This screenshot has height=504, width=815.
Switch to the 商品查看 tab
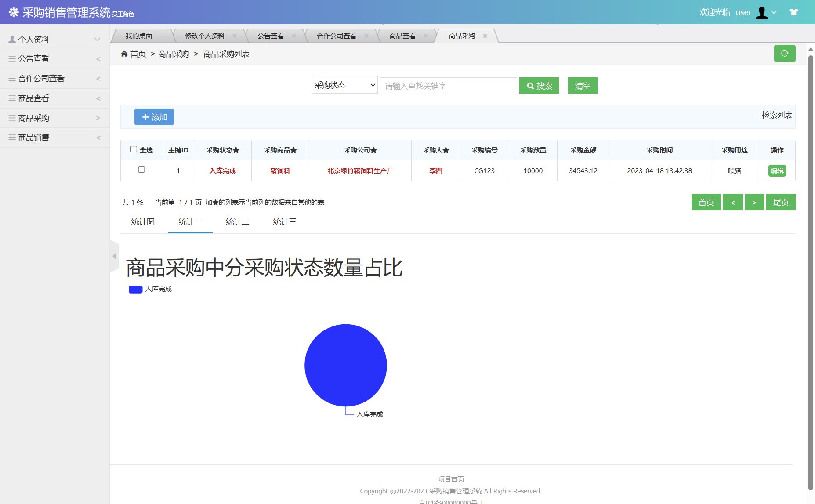(x=402, y=36)
